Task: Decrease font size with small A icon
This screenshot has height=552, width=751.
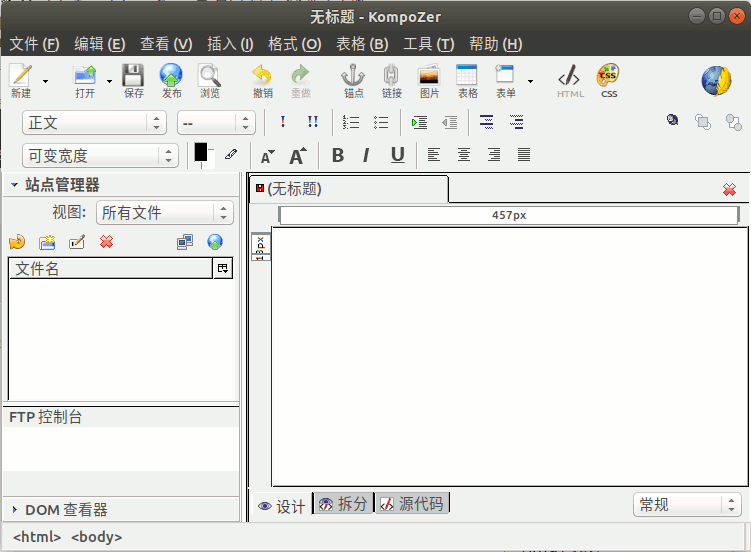Action: [x=267, y=156]
